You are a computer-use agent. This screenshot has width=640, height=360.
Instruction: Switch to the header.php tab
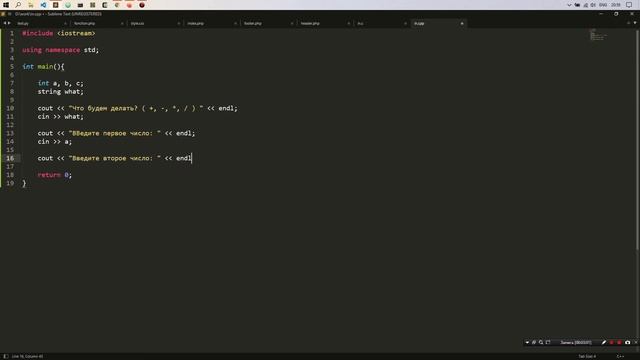coord(310,23)
